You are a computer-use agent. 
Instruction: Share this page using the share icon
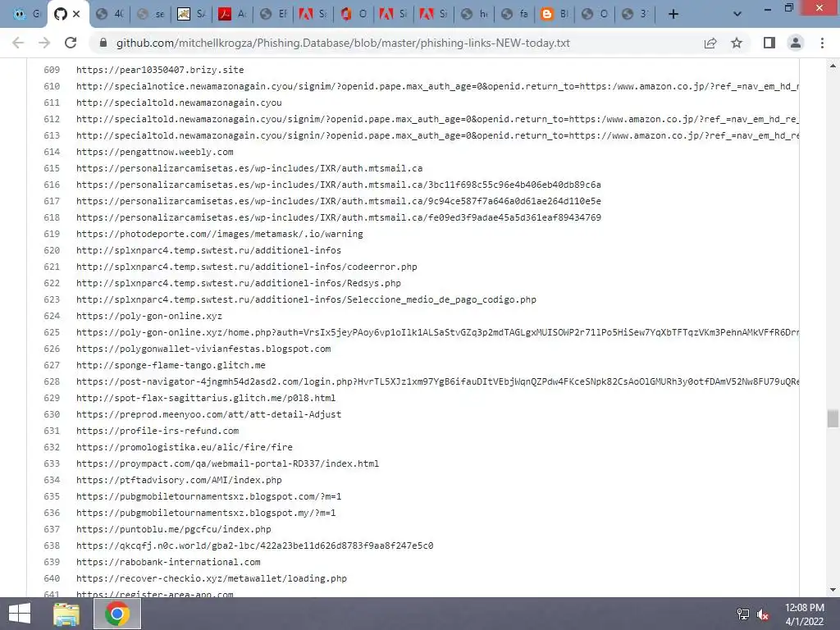pyautogui.click(x=710, y=43)
